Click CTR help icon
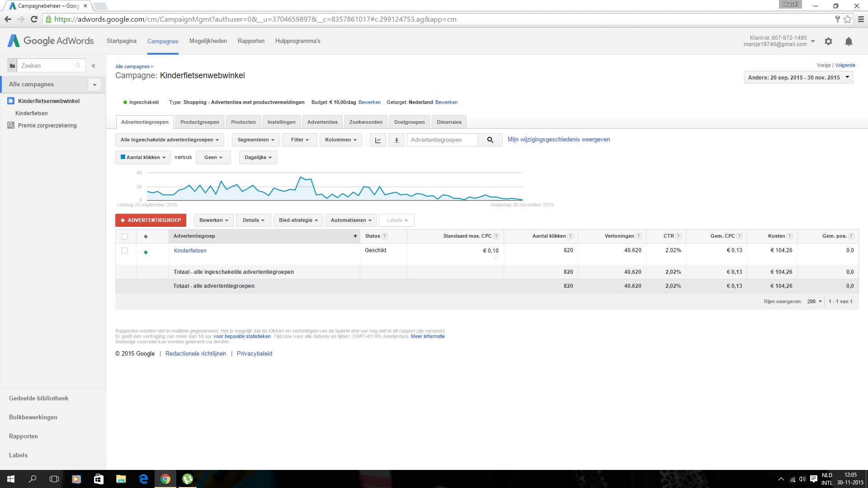 (678, 236)
